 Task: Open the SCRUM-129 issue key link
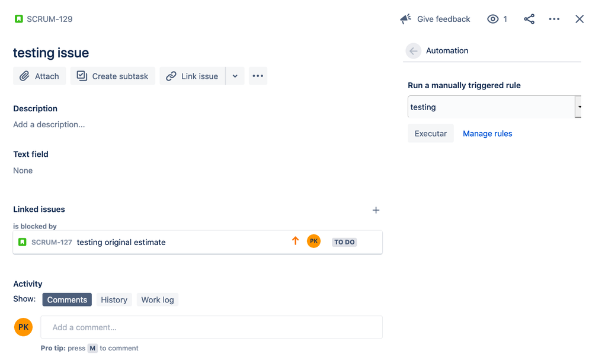click(49, 20)
